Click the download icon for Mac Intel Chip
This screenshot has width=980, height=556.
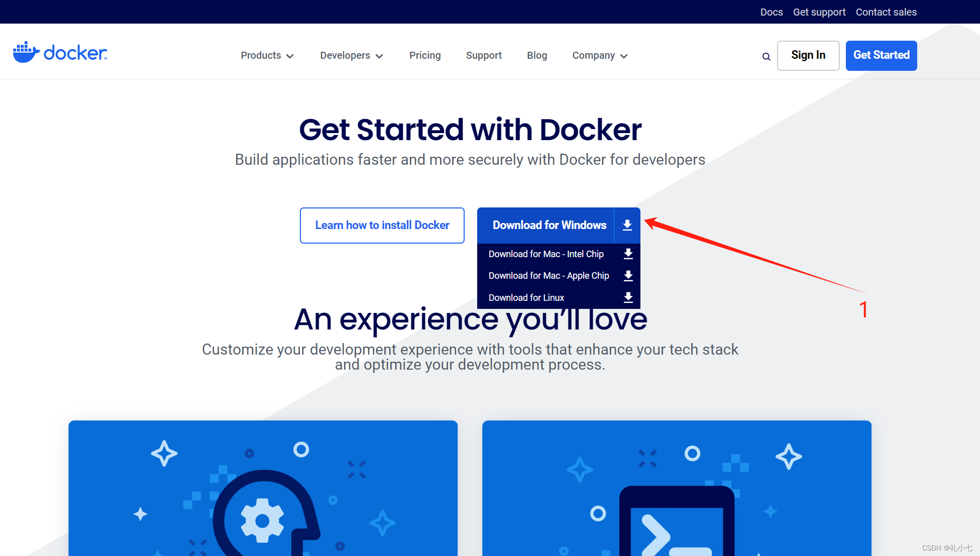tap(627, 255)
